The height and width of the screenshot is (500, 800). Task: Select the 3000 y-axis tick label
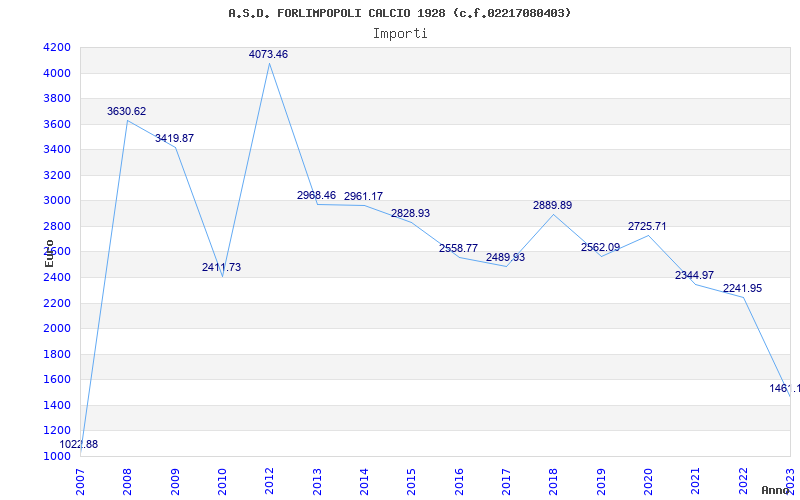click(57, 201)
